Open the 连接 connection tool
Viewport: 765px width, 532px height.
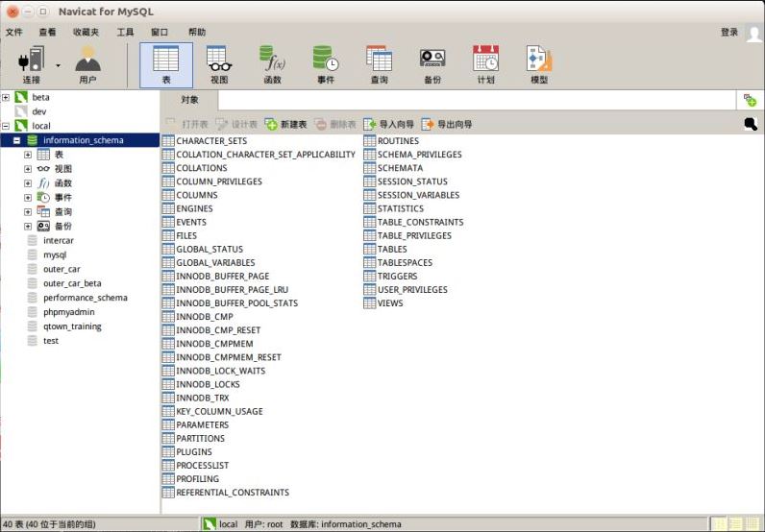click(x=31, y=65)
